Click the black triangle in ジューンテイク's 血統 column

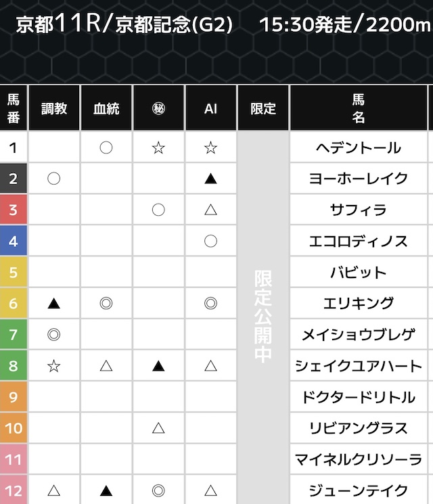(106, 490)
